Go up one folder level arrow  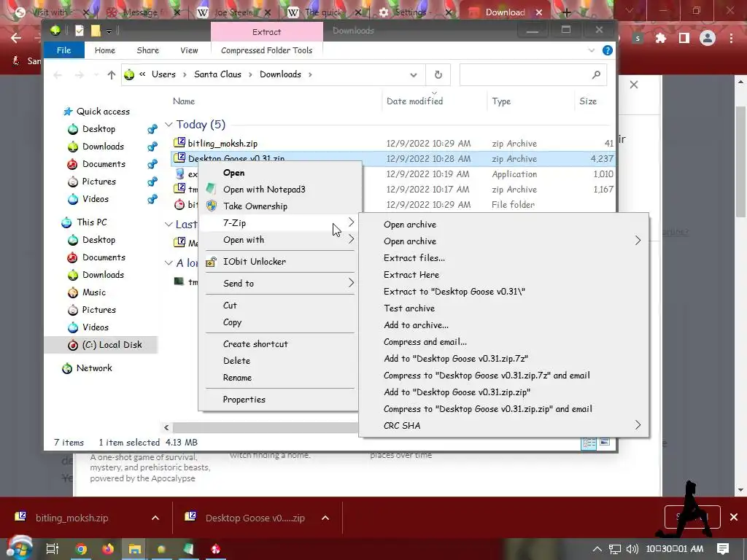112,75
